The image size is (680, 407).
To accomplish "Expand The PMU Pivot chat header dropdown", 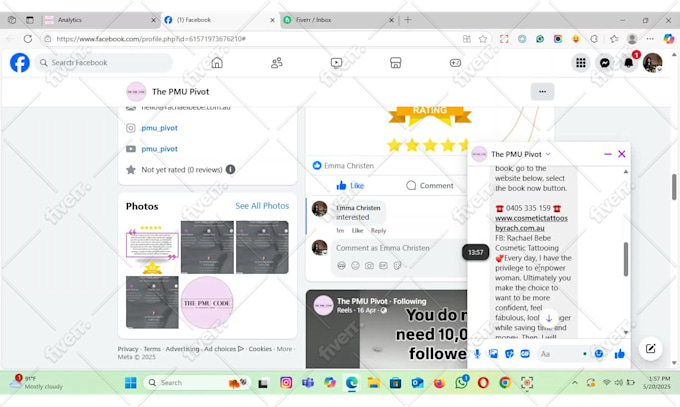I will coord(548,154).
